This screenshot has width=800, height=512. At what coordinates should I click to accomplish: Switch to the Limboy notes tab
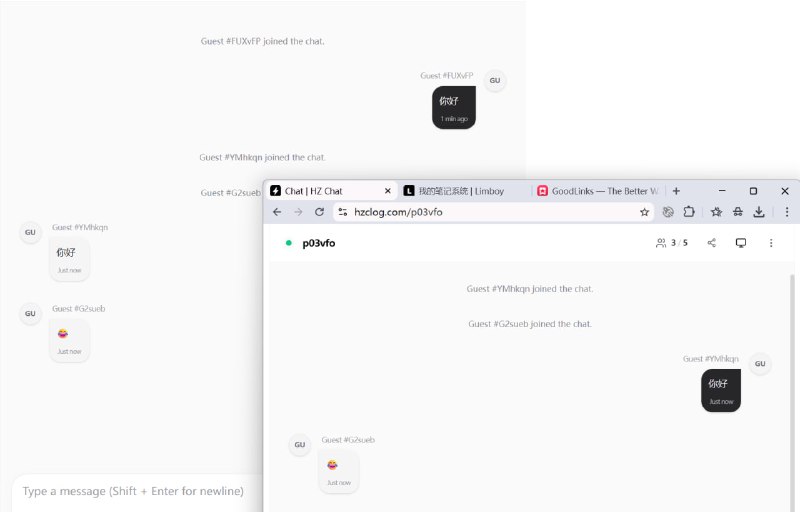460,191
